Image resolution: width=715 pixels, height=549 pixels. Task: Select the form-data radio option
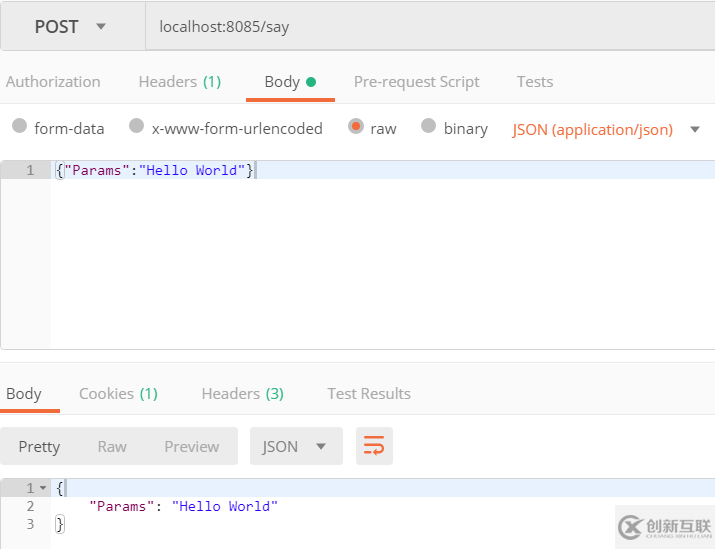[x=20, y=125]
